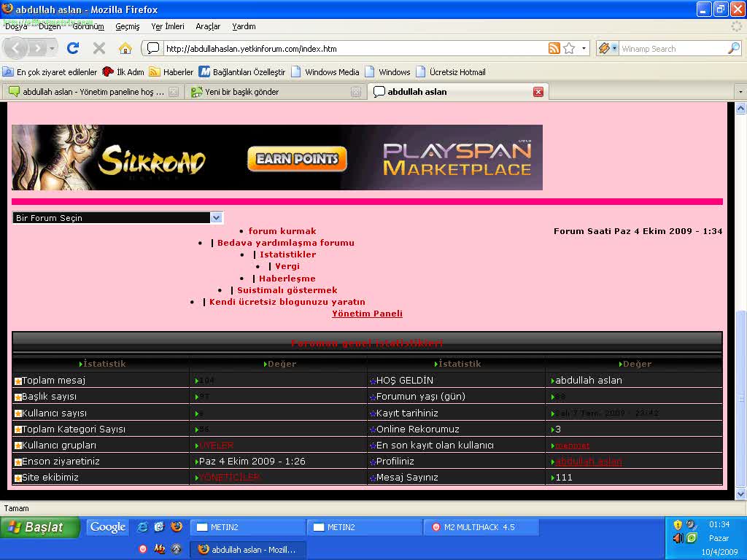Open the Görünüm menu
Image resolution: width=747 pixels, height=560 pixels.
click(88, 27)
